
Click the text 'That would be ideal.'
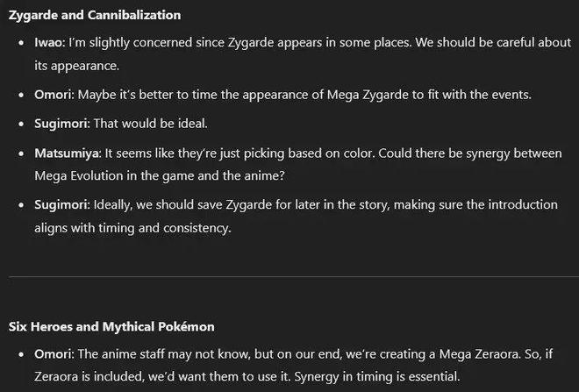click(151, 124)
